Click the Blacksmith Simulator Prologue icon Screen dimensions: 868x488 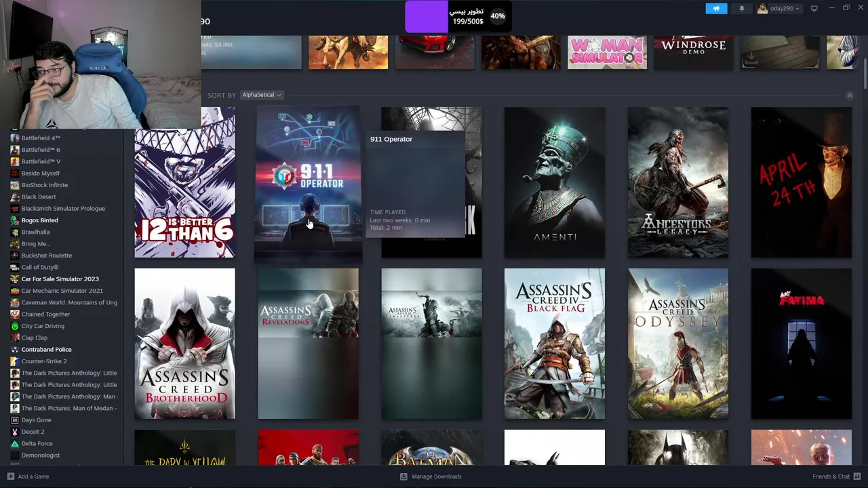pyautogui.click(x=15, y=208)
